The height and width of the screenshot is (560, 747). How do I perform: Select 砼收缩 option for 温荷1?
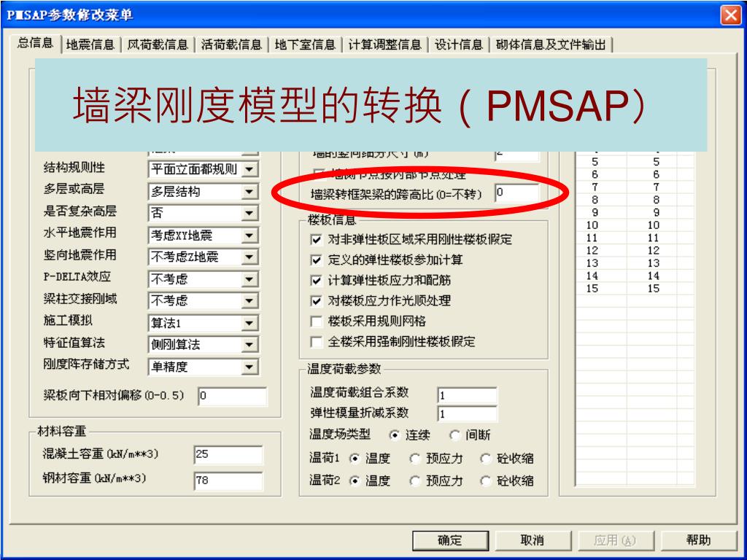[485, 458]
